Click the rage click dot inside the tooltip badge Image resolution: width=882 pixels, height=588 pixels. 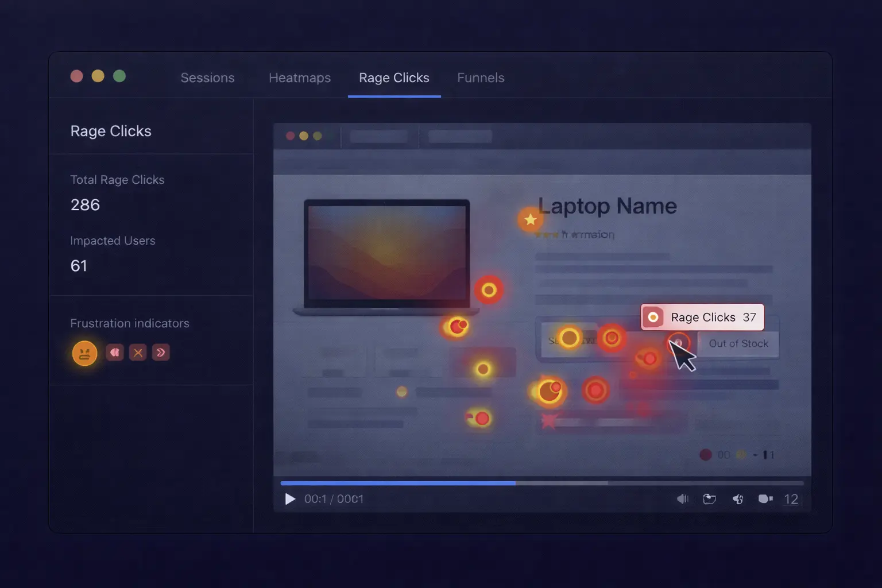click(x=653, y=317)
